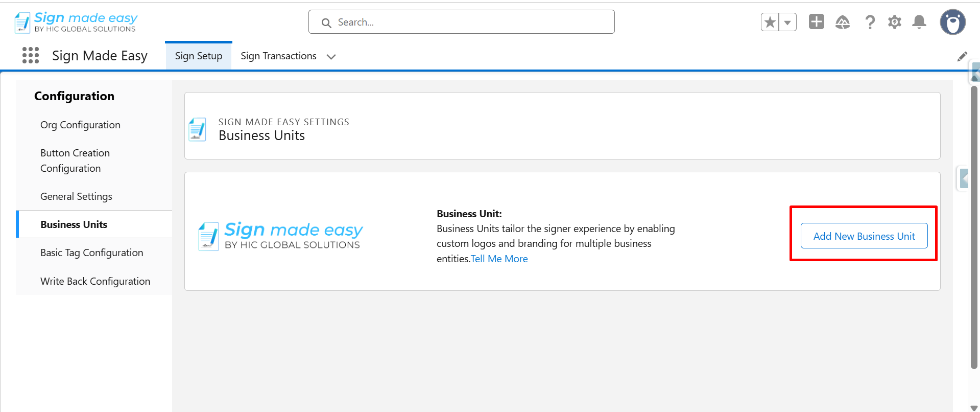Focus the Search input field
The width and height of the screenshot is (980, 412).
click(461, 22)
